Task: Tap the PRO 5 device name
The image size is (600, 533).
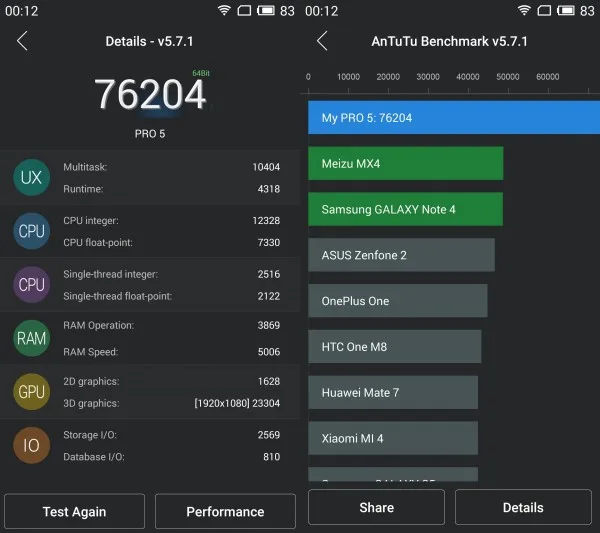Action: pyautogui.click(x=150, y=134)
